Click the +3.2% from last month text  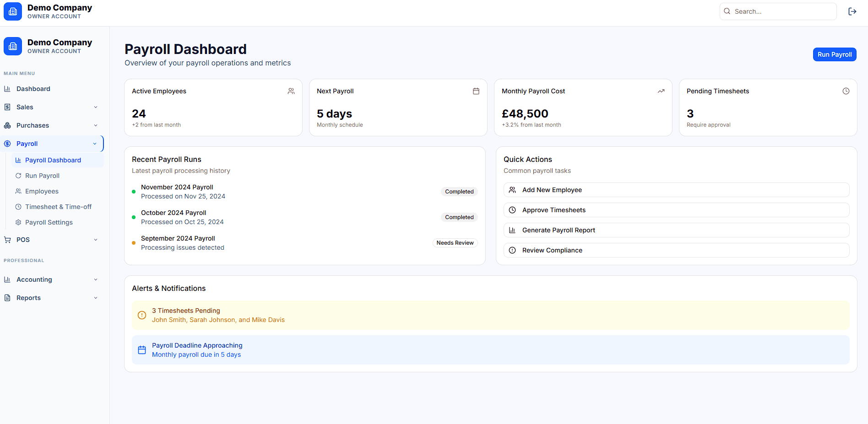[532, 125]
